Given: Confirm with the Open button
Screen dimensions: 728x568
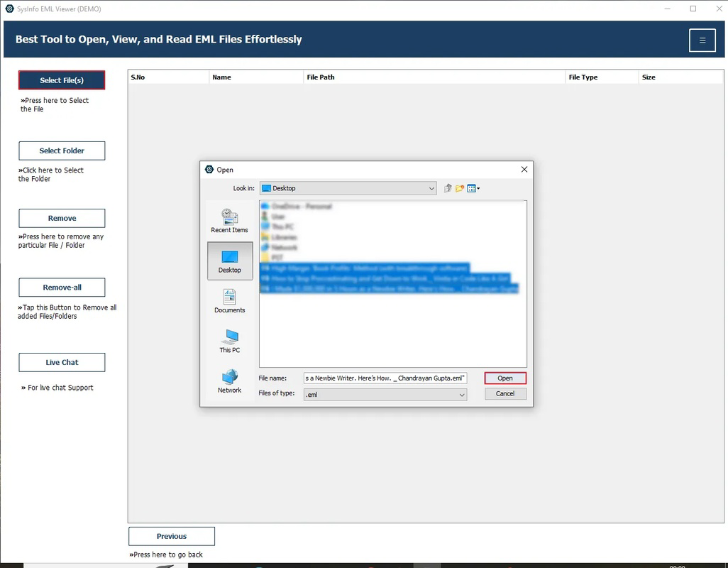Looking at the screenshot, I should click(504, 378).
